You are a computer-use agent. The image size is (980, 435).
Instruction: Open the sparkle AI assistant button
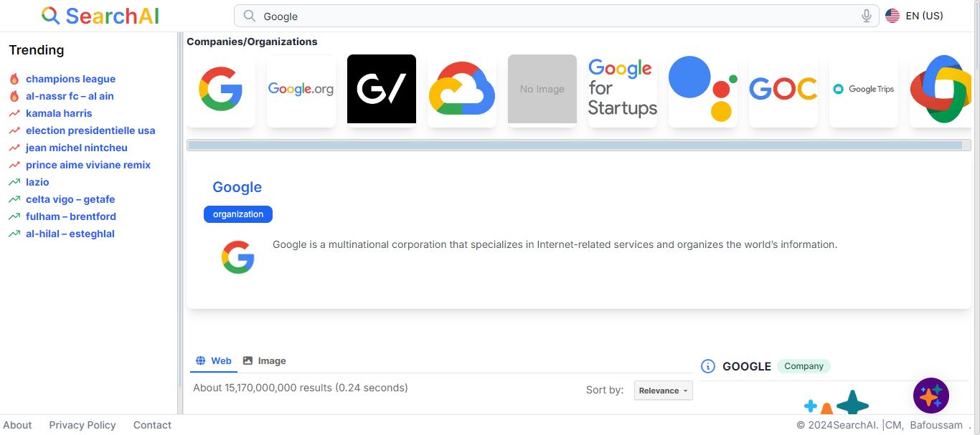(x=931, y=396)
